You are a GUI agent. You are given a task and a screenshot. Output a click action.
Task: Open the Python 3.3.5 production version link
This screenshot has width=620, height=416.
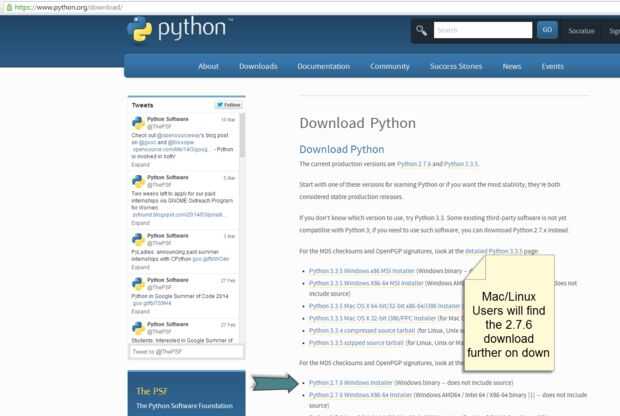(461, 164)
